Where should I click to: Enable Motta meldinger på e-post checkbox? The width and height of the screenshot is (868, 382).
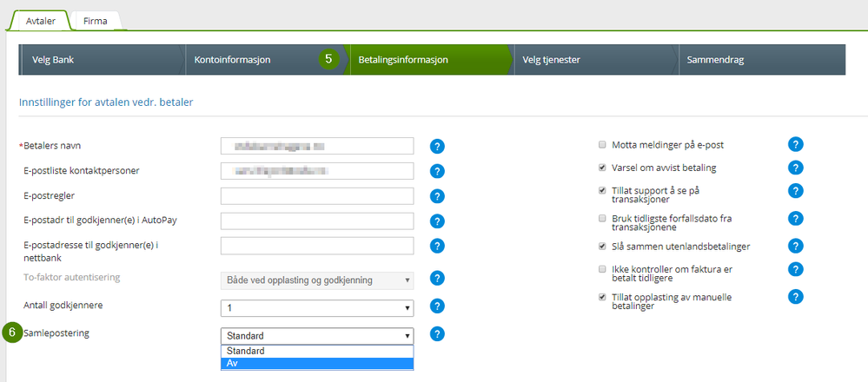point(602,145)
